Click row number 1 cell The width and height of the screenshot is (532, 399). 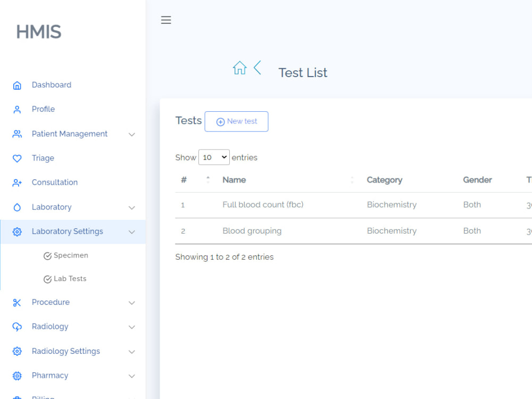183,205
